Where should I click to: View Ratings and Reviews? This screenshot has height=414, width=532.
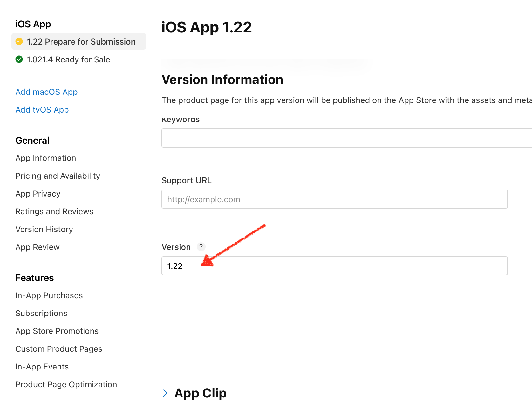54,211
